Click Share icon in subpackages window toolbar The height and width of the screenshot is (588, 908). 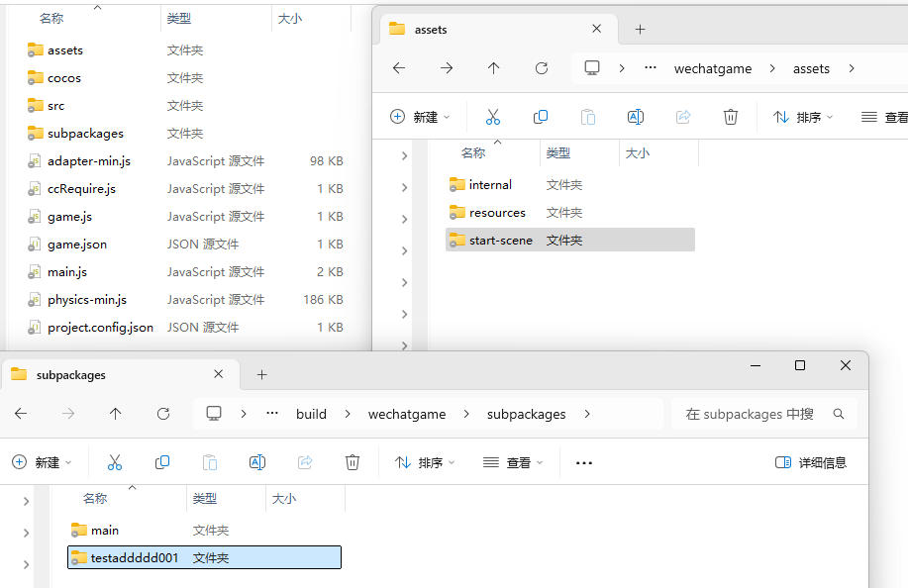point(305,462)
